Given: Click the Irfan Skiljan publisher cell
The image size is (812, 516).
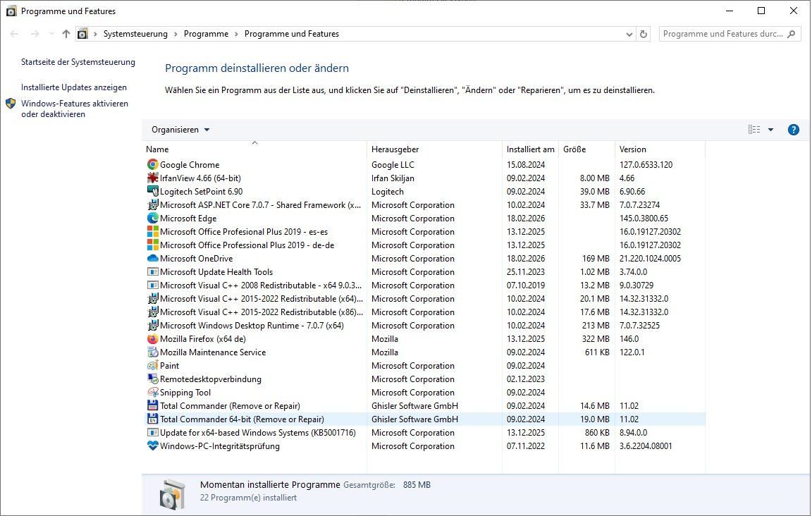Looking at the screenshot, I should 393,178.
